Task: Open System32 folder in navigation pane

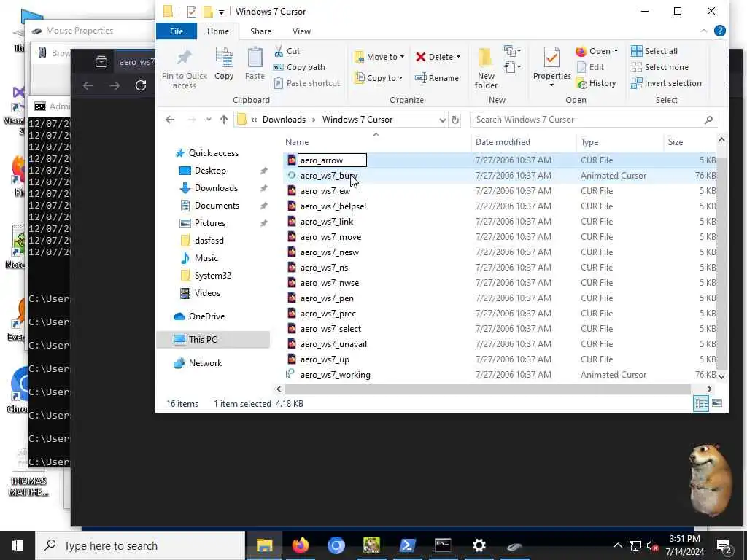Action: pyautogui.click(x=212, y=276)
